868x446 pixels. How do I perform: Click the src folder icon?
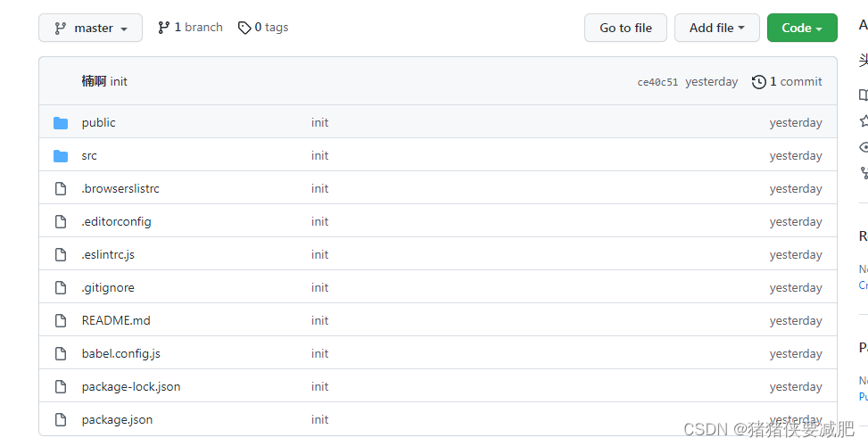click(61, 156)
